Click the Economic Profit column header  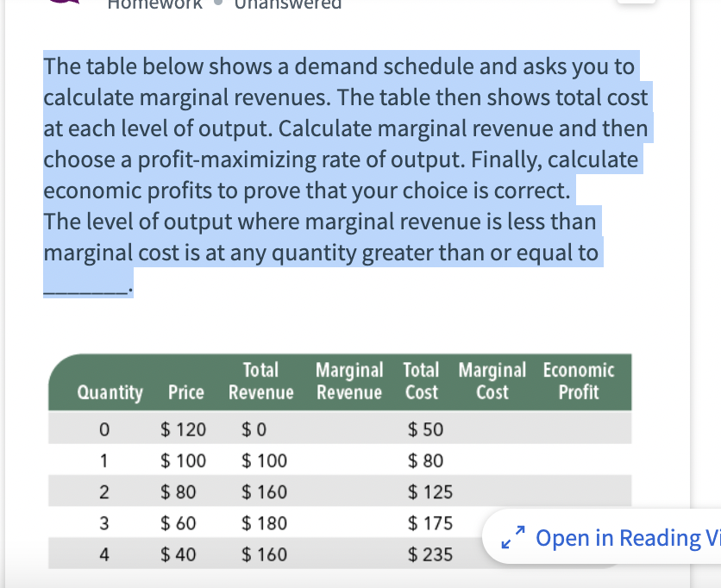pos(578,380)
